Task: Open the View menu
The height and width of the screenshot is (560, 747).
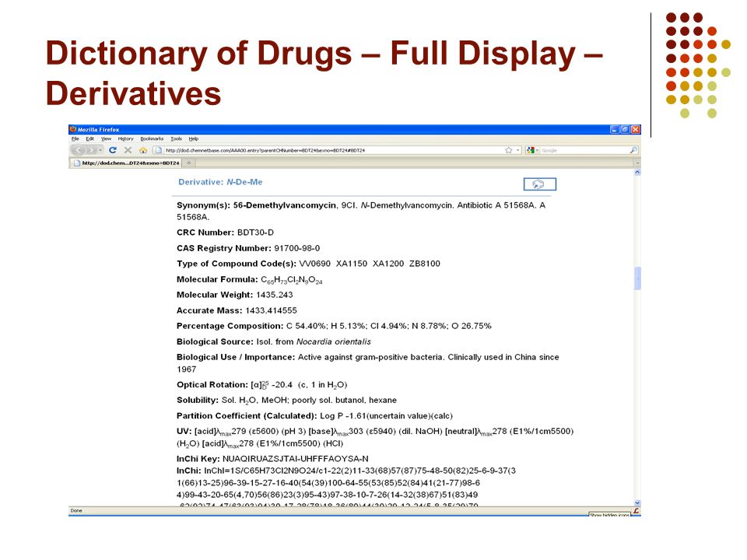Action: pyautogui.click(x=106, y=139)
